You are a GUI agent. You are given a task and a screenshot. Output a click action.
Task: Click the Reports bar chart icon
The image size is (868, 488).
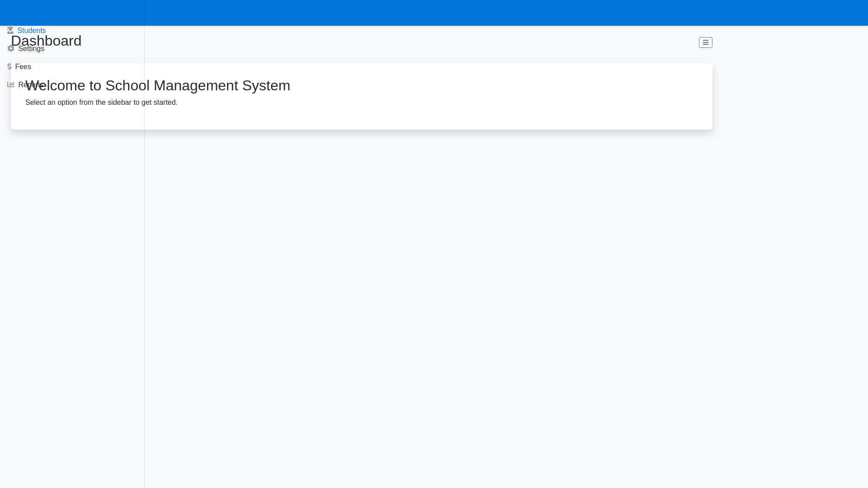click(11, 84)
